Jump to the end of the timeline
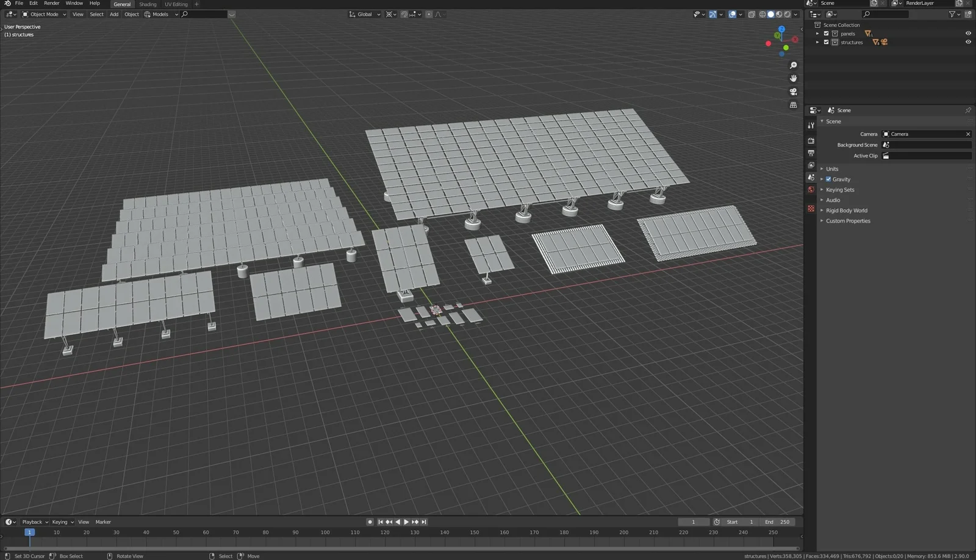 (x=424, y=522)
